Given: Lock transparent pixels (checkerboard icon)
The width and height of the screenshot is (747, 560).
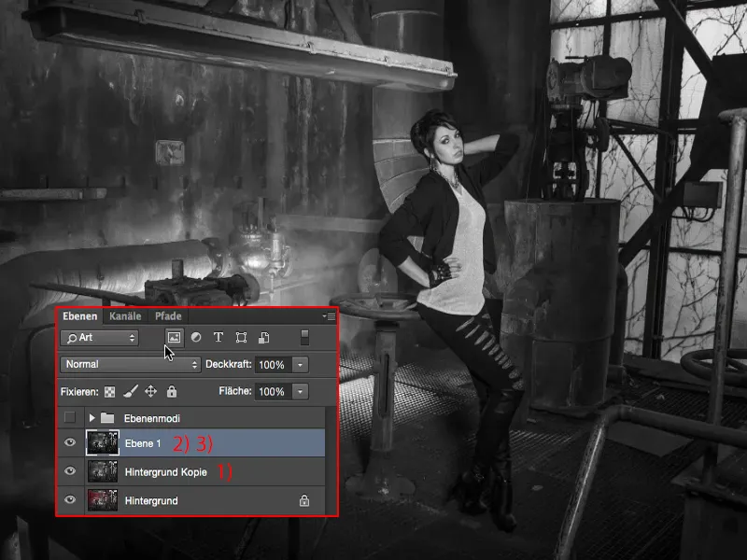Looking at the screenshot, I should click(x=109, y=392).
